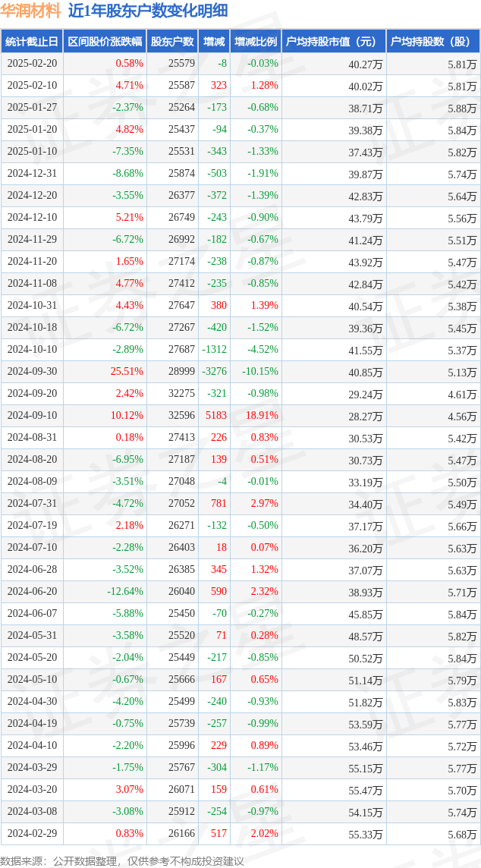
Task: Click the 统计截止日 column header
Action: 32,42
